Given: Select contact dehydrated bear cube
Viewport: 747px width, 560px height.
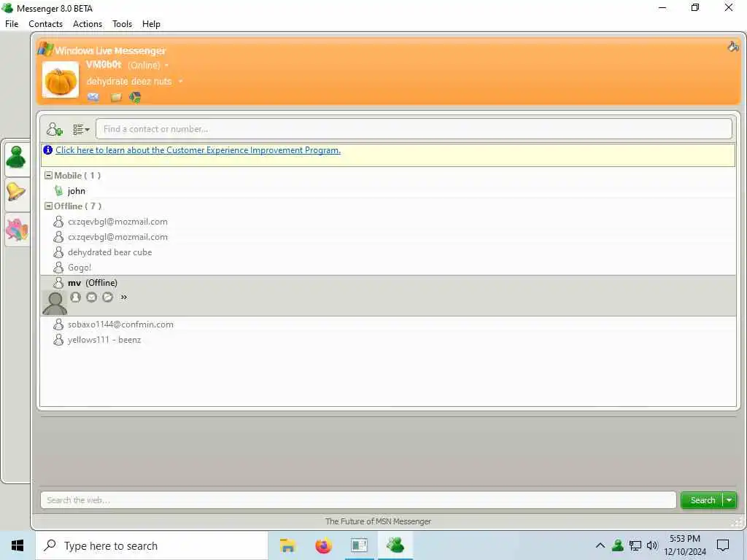Looking at the screenshot, I should pos(109,252).
